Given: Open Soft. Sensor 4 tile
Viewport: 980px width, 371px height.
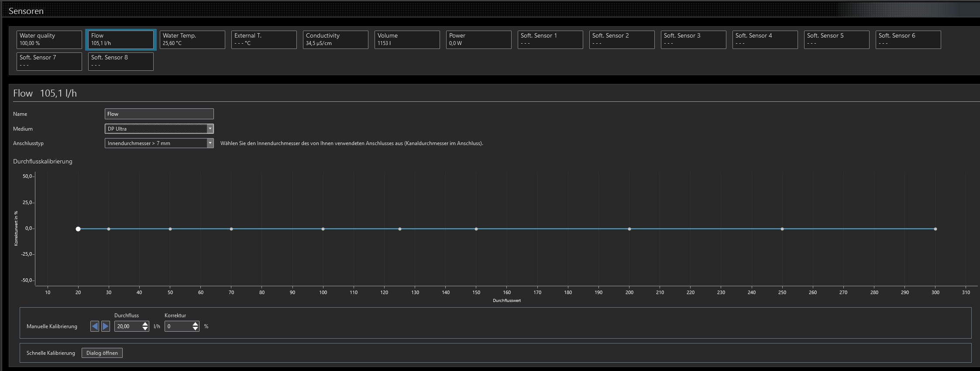Looking at the screenshot, I should [x=765, y=39].
